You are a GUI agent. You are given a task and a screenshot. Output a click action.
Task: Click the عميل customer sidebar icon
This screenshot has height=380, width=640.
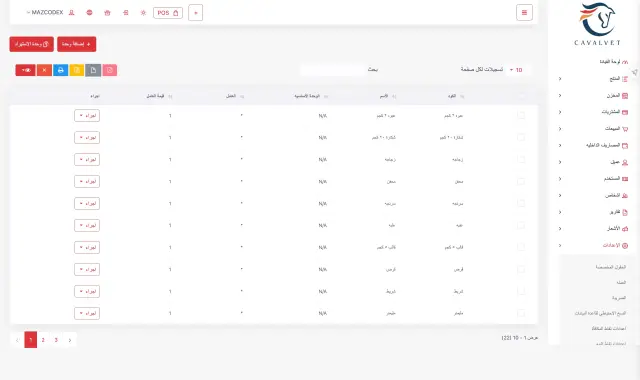pyautogui.click(x=625, y=162)
